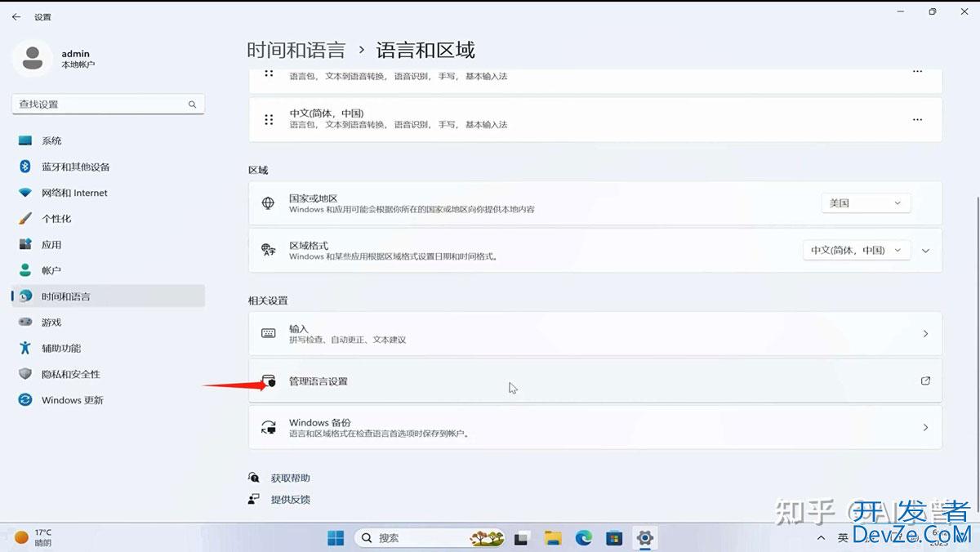Click the 英 input method indicator

click(843, 538)
